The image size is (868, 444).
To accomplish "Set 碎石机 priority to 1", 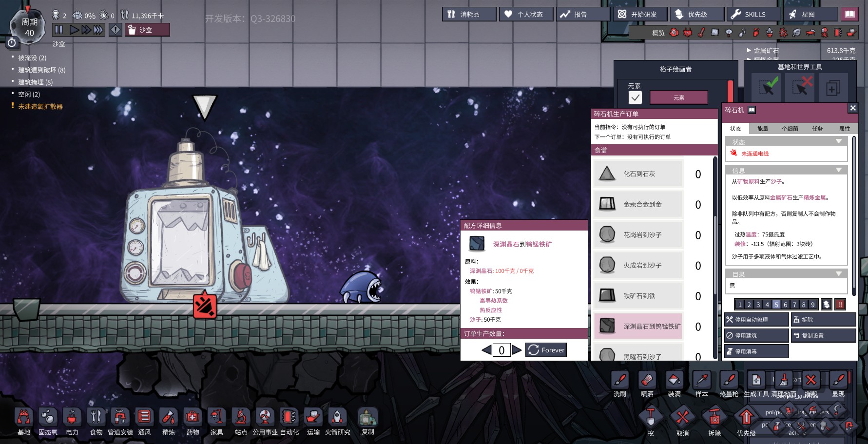I will 740,305.
